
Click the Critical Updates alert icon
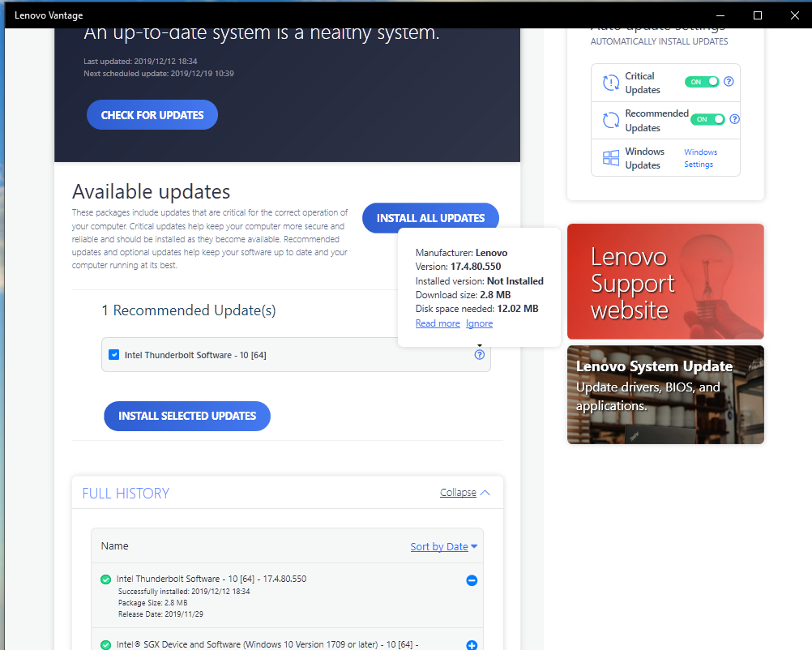click(611, 83)
